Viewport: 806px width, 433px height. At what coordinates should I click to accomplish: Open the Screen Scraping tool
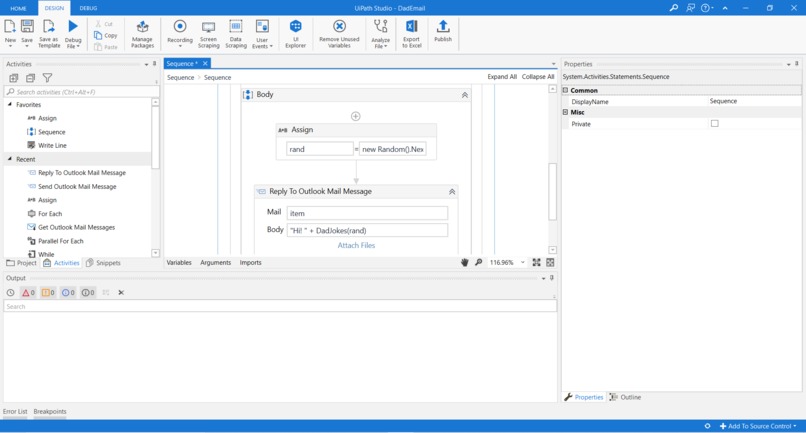(x=209, y=34)
